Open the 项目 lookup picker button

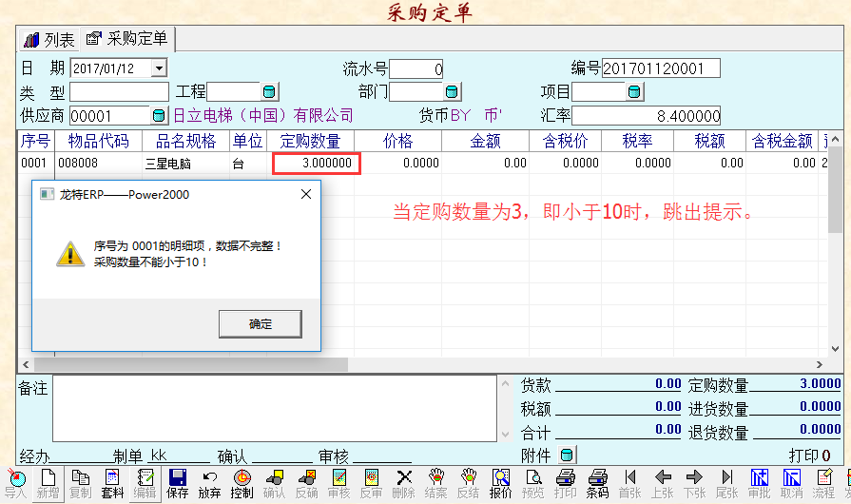click(633, 91)
